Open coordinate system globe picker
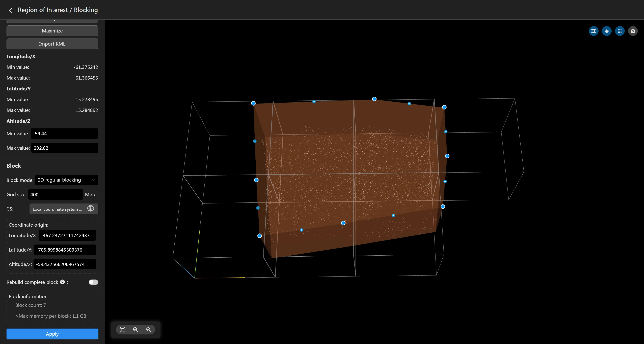 coord(91,209)
